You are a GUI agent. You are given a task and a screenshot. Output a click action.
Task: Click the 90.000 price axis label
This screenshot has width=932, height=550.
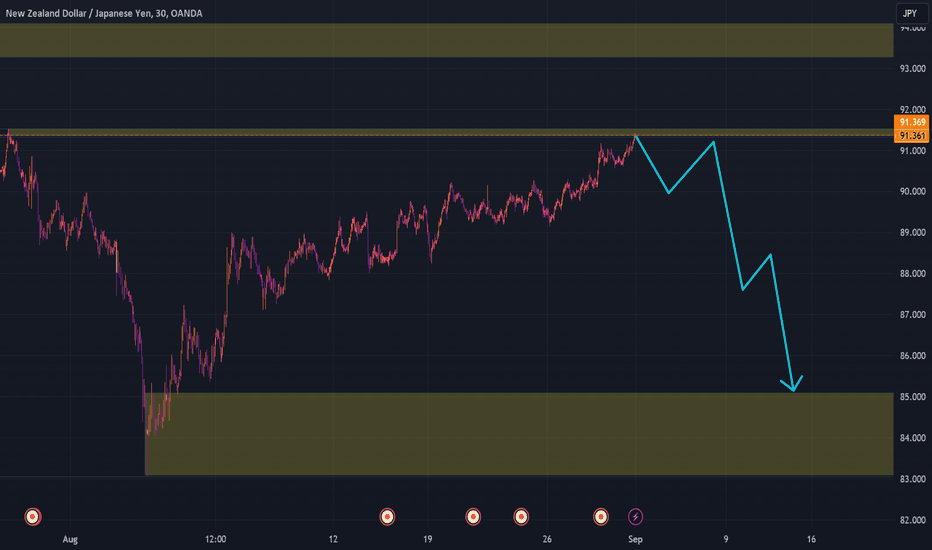912,191
